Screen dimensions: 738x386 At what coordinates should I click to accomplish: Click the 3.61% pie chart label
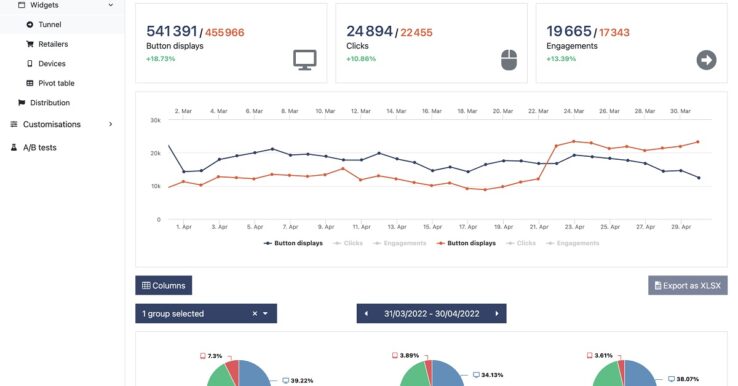600,355
